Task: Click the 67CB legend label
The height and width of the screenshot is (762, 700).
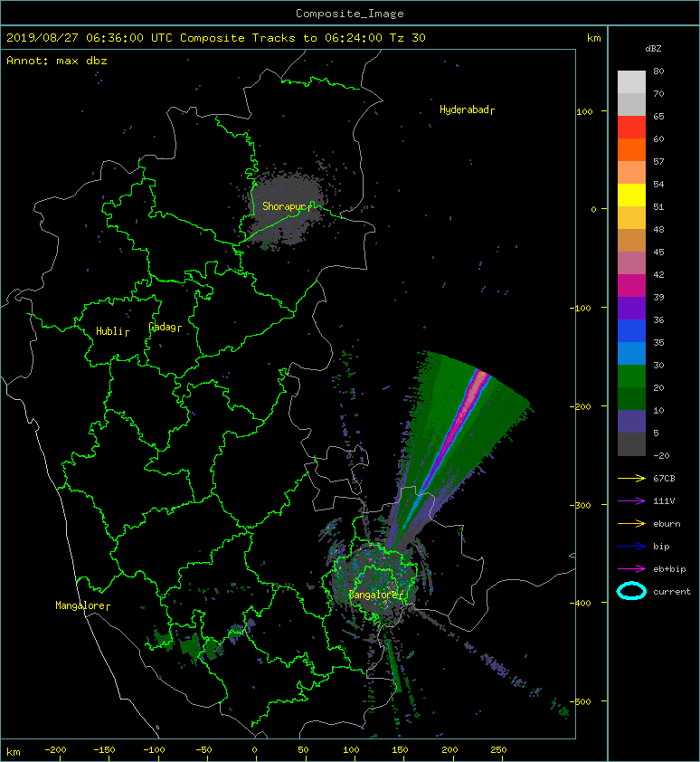Action: pyautogui.click(x=664, y=479)
